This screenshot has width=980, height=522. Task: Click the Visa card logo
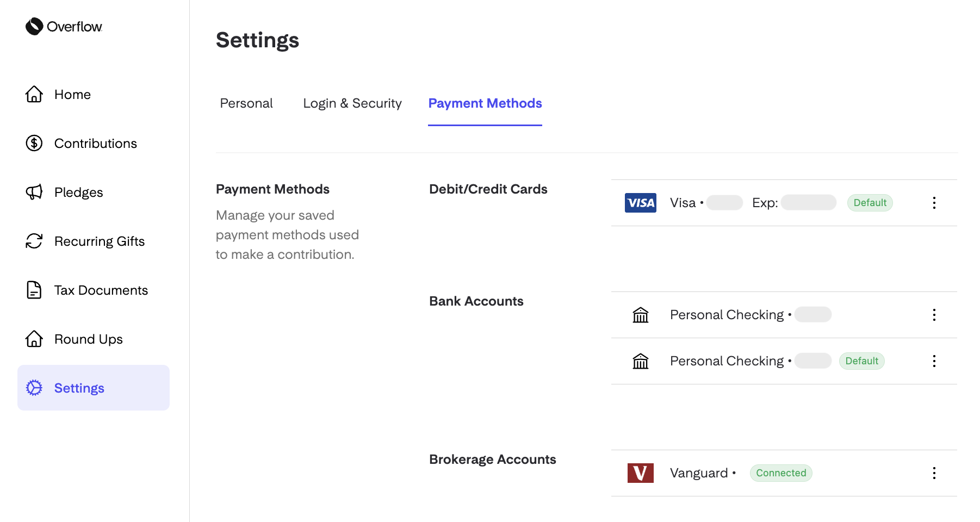tap(640, 202)
